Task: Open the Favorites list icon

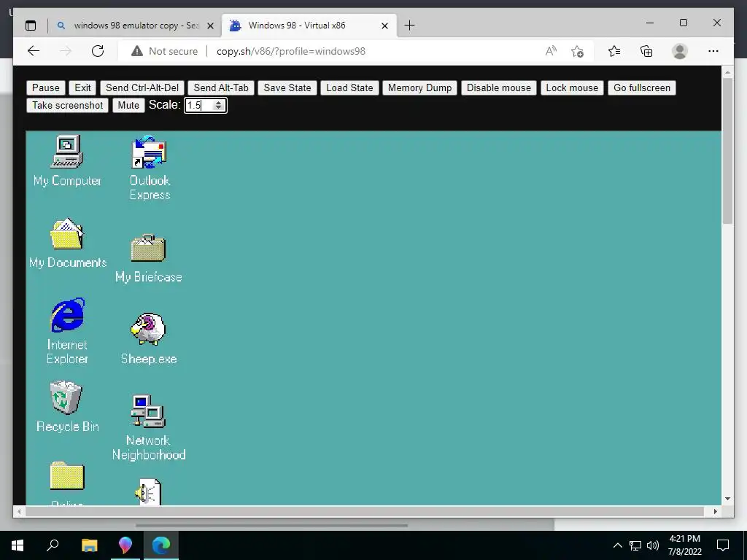Action: click(614, 51)
